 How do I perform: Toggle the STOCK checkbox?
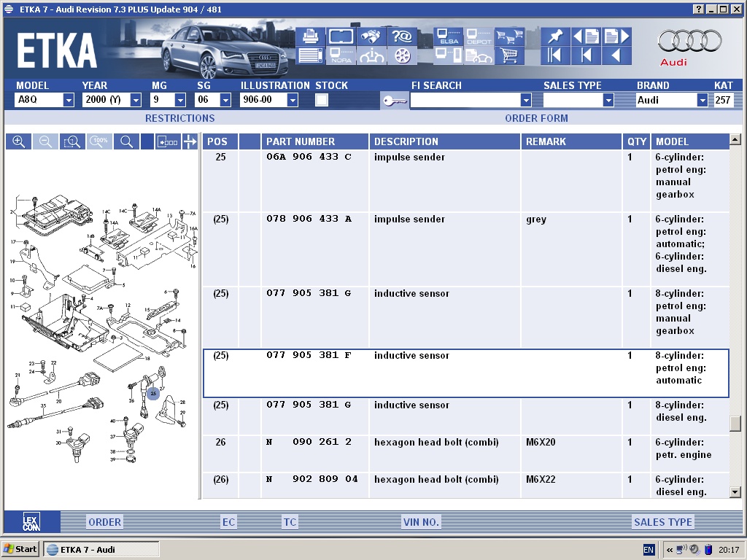322,100
